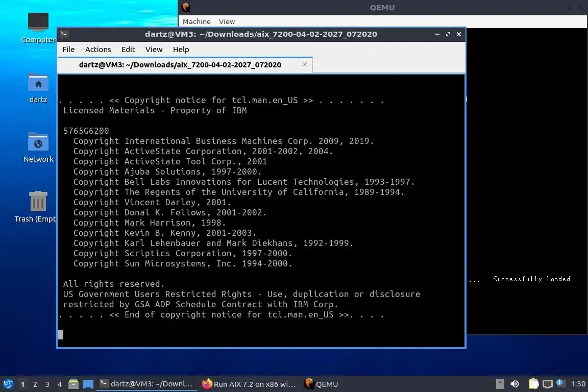Click the show desktop taskbar icon
This screenshot has height=392, width=588.
(88, 384)
